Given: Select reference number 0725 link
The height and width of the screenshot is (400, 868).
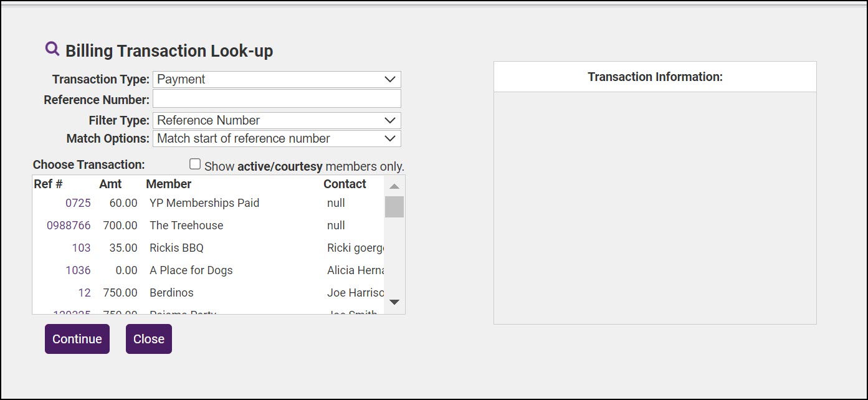Looking at the screenshot, I should pyautogui.click(x=78, y=203).
